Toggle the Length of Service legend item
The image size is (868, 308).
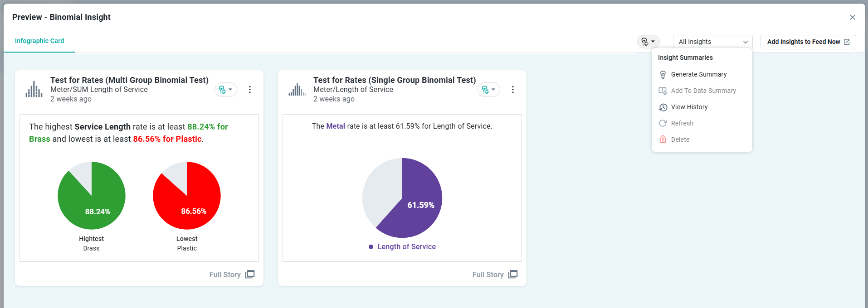click(x=402, y=246)
